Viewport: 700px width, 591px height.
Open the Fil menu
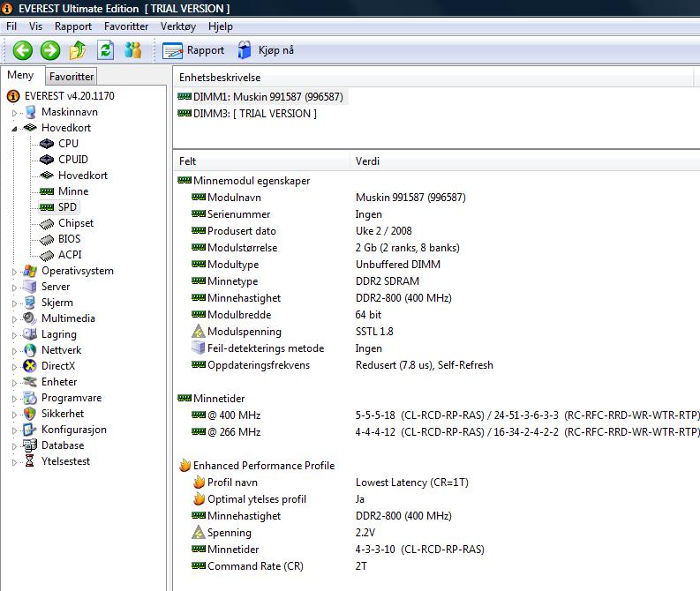(11, 26)
